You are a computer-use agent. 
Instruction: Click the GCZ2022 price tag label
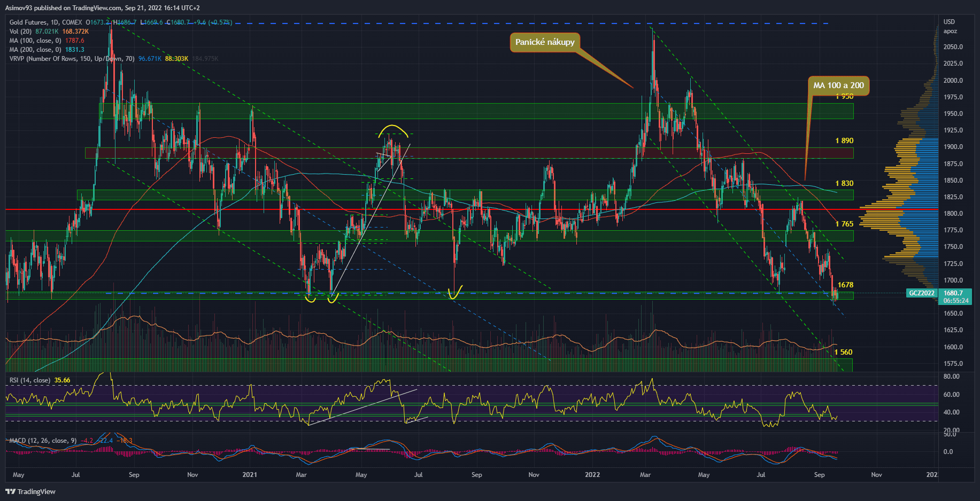(922, 293)
